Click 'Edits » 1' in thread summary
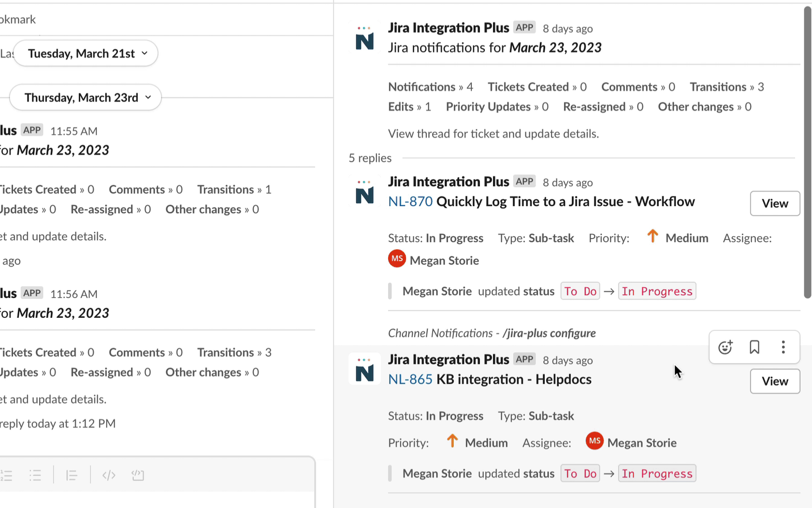The height and width of the screenshot is (508, 812). 409,107
